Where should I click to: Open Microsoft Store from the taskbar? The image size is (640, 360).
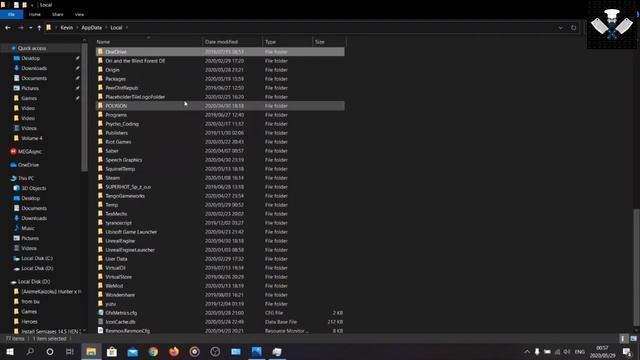(x=111, y=351)
